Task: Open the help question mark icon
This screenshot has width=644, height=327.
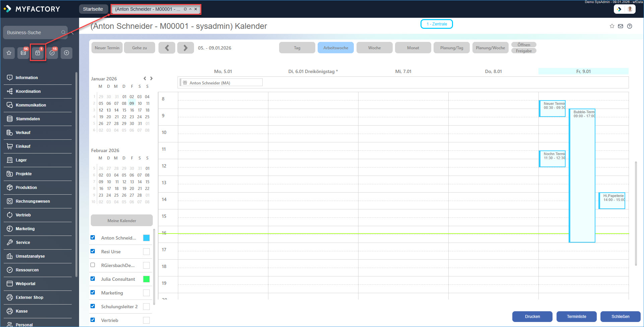Action: (x=630, y=26)
